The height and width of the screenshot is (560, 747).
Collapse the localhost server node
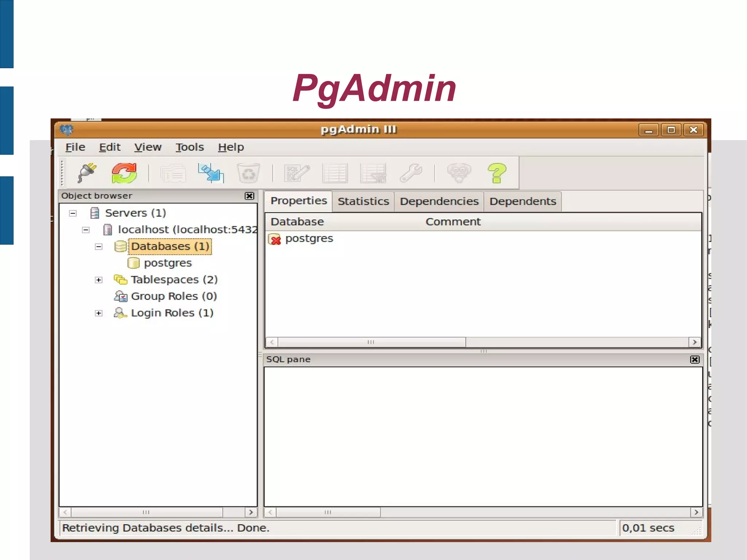86,230
